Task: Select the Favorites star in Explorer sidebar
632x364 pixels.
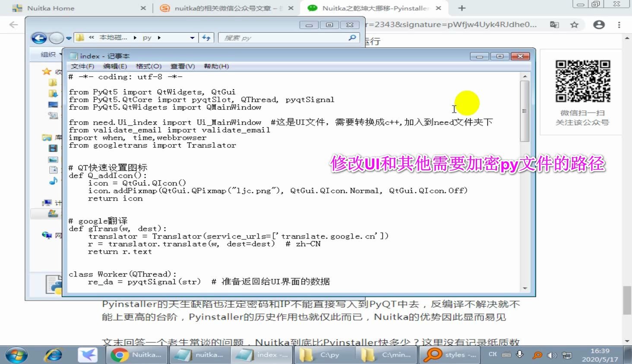Action: [x=47, y=72]
